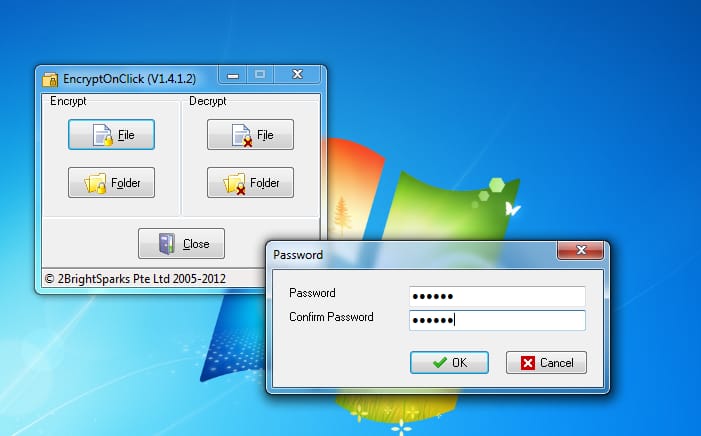Cancel the Password dialog
Screen dimensions: 701x436
pos(546,362)
